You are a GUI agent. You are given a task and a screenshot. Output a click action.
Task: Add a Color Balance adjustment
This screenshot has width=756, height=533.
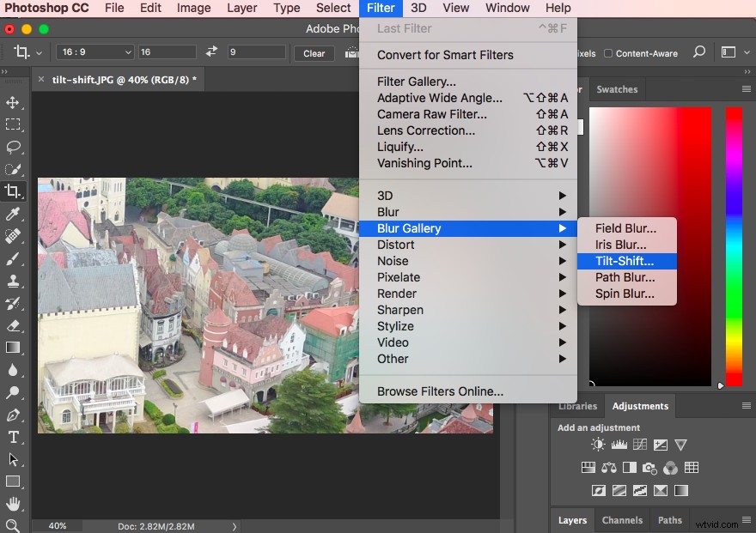[609, 468]
